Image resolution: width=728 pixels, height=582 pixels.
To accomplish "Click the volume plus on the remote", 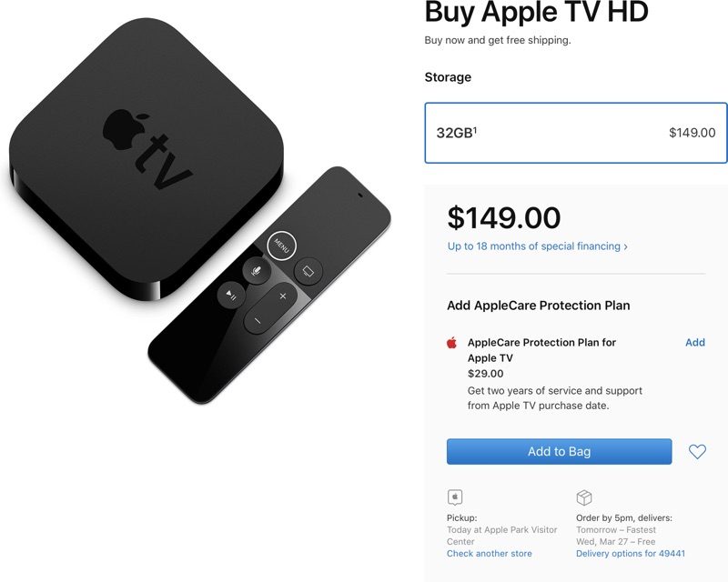I will click(x=283, y=296).
